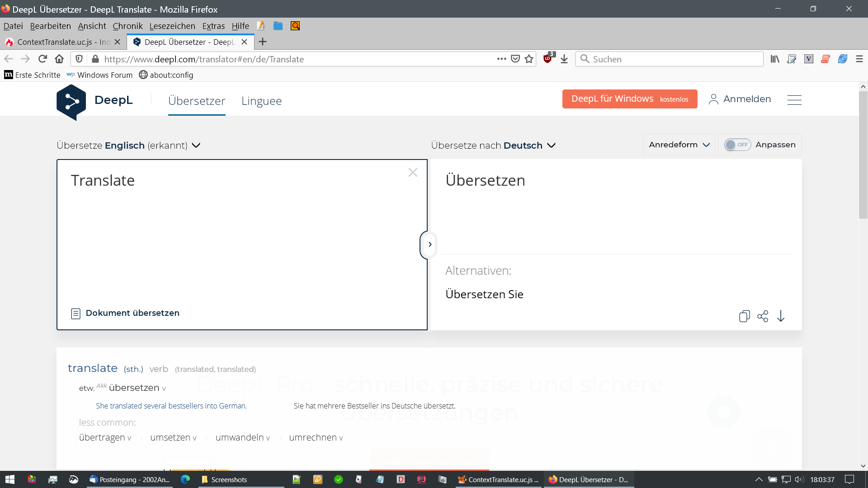868x488 pixels.
Task: Click the page vertical scrollbar thumb
Action: tap(863, 154)
